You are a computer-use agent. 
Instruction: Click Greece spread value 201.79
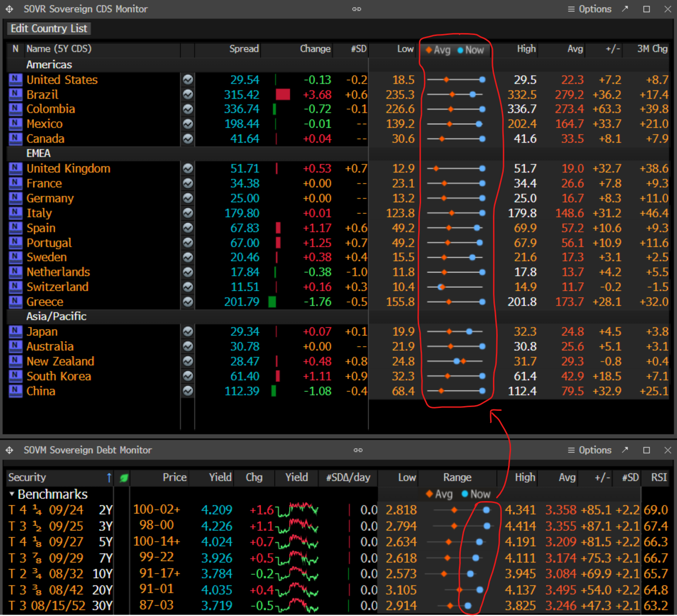click(x=242, y=302)
